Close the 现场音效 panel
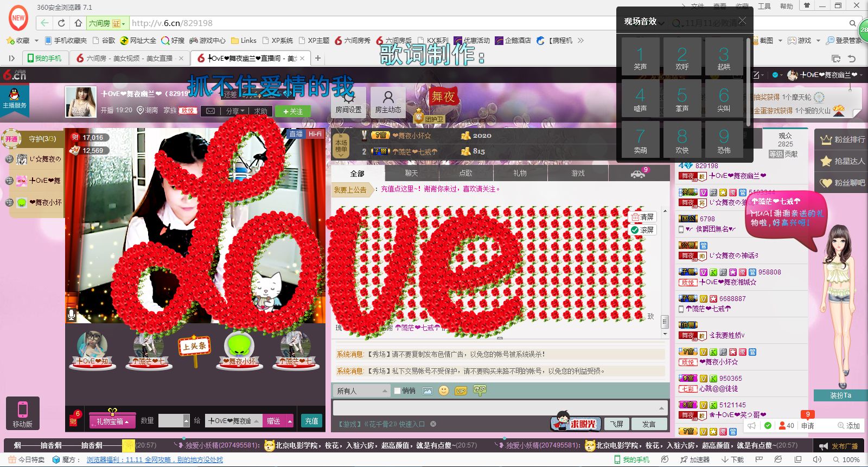This screenshot has height=467, width=868. pos(742,21)
